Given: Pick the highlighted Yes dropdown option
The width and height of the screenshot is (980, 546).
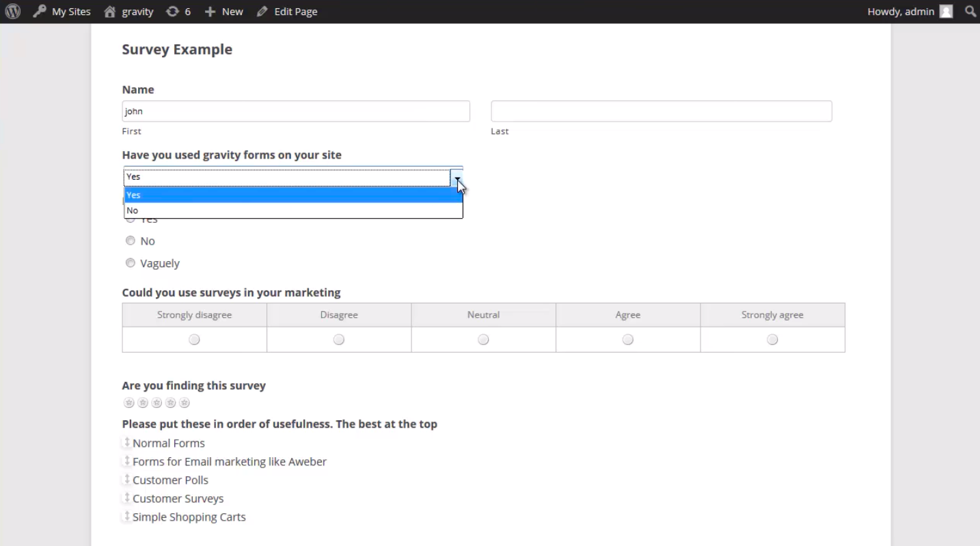Looking at the screenshot, I should tap(293, 195).
